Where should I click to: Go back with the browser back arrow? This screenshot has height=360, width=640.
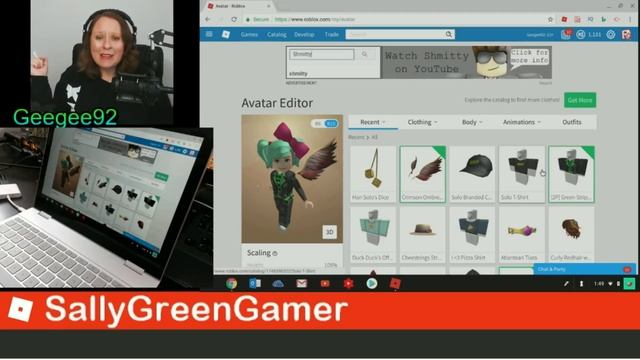tap(208, 19)
